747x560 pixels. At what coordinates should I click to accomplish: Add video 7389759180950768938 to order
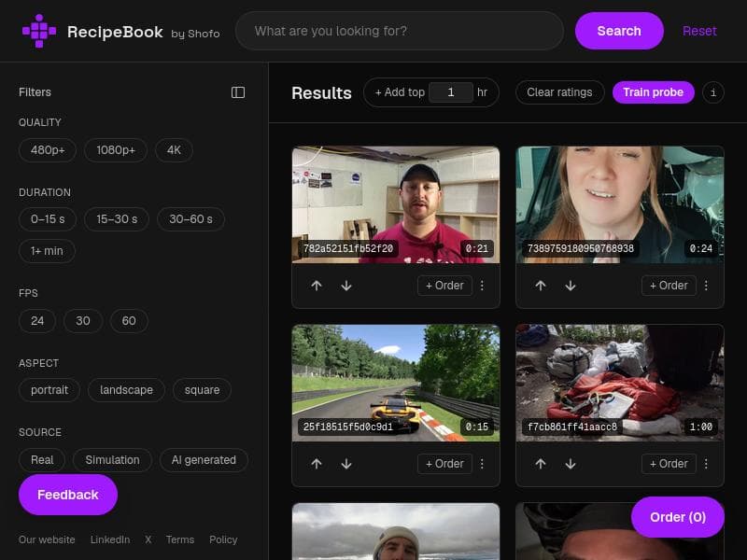(669, 286)
